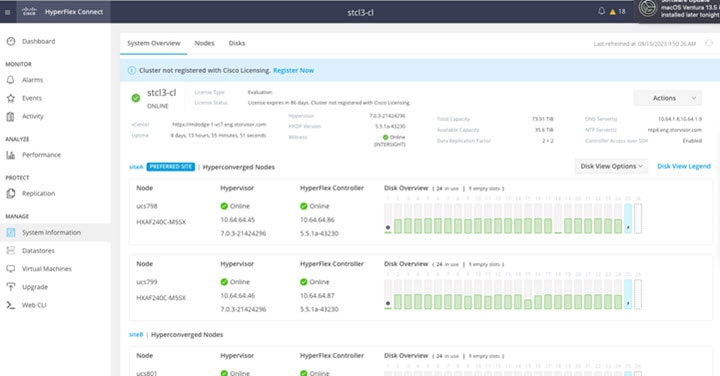Click the green online status icon of stcl3-cl
The image size is (720, 376).
coord(136,98)
